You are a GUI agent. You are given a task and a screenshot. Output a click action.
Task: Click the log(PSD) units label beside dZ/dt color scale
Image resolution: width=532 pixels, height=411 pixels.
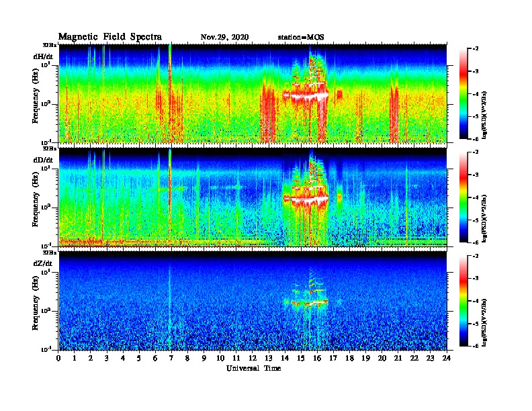(x=485, y=322)
